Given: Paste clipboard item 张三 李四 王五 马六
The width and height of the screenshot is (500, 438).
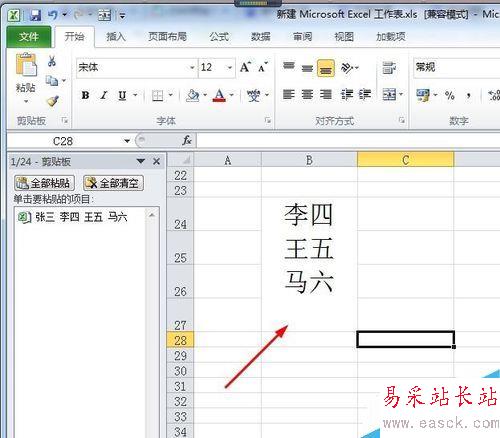Looking at the screenshot, I should [x=80, y=217].
